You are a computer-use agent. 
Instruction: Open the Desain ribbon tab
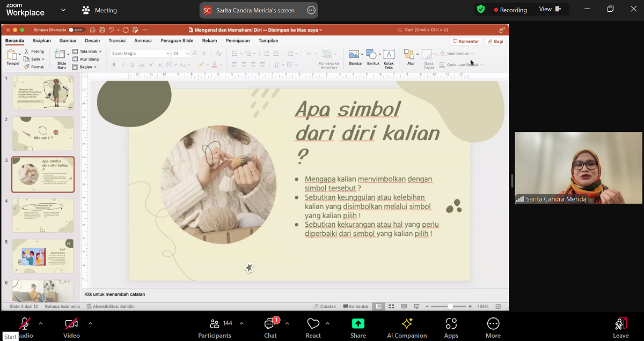coord(92,41)
